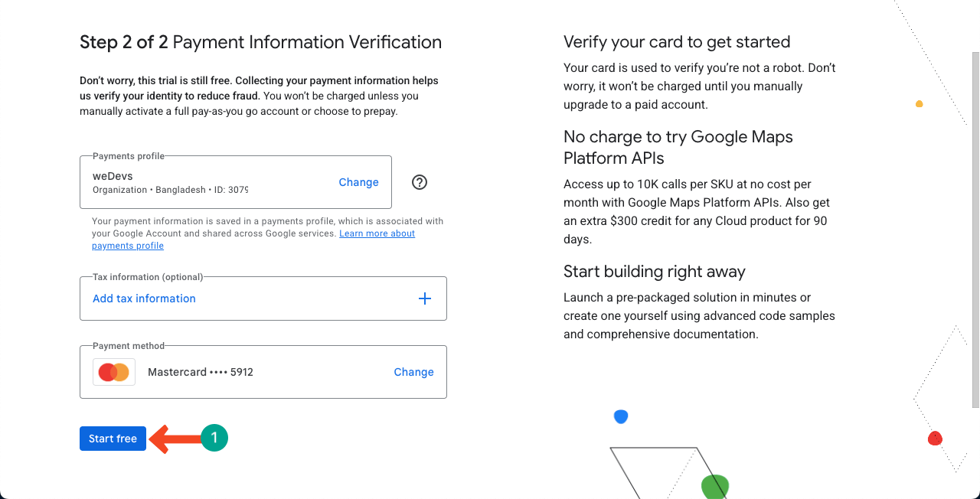
Task: Click the Start building right away heading
Action: (x=655, y=272)
